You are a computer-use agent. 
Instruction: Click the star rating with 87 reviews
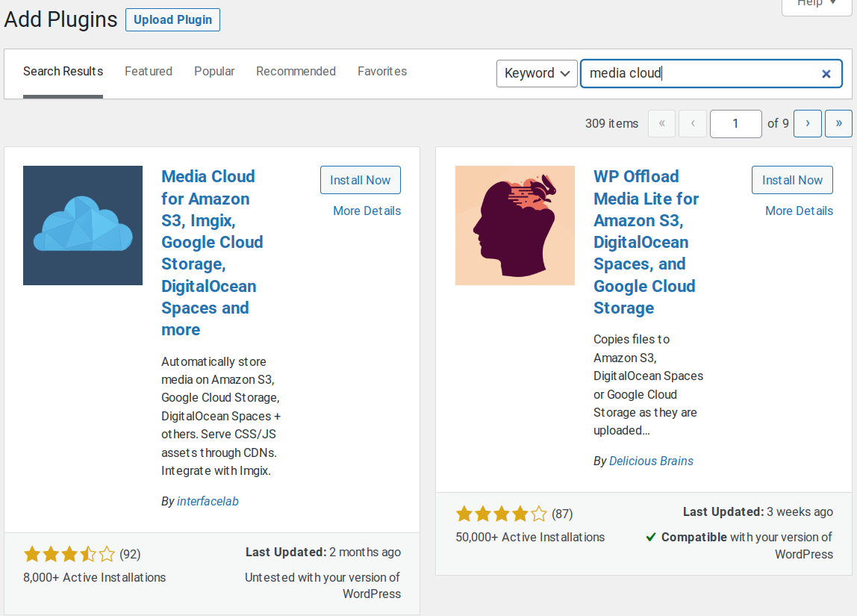tap(501, 514)
